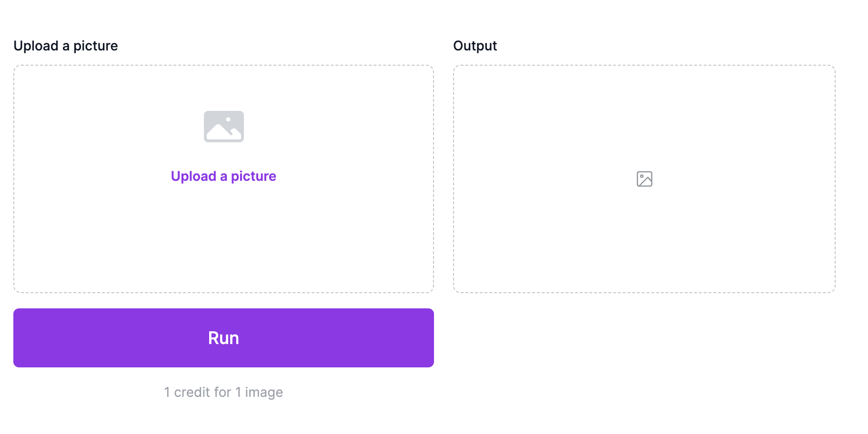Screen dimensions: 868x434
Task: Click the small outlined image icon in Output
Action: (644, 179)
